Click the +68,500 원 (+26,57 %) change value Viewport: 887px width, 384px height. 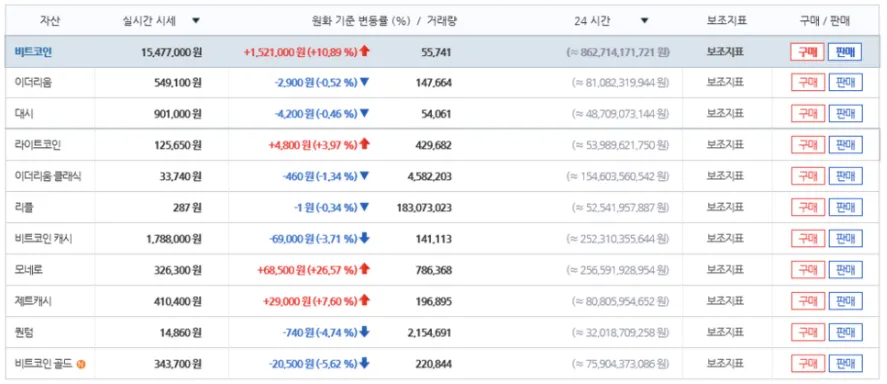307,270
